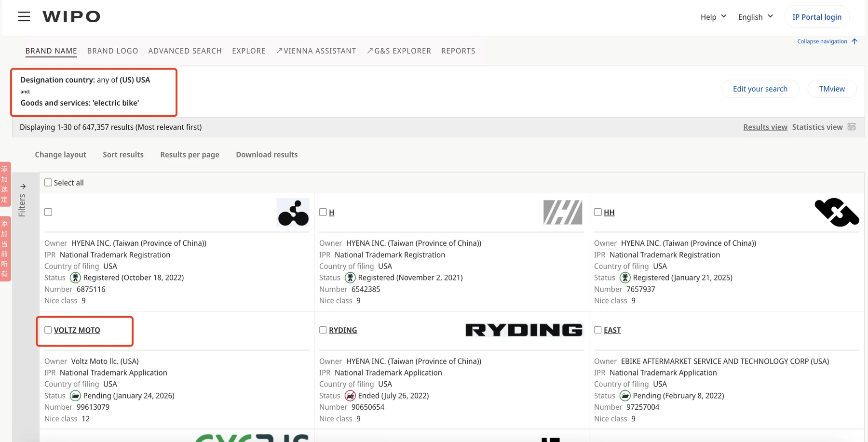Image resolution: width=868 pixels, height=442 pixels.
Task: Open the EXPLORE tab
Action: (249, 51)
